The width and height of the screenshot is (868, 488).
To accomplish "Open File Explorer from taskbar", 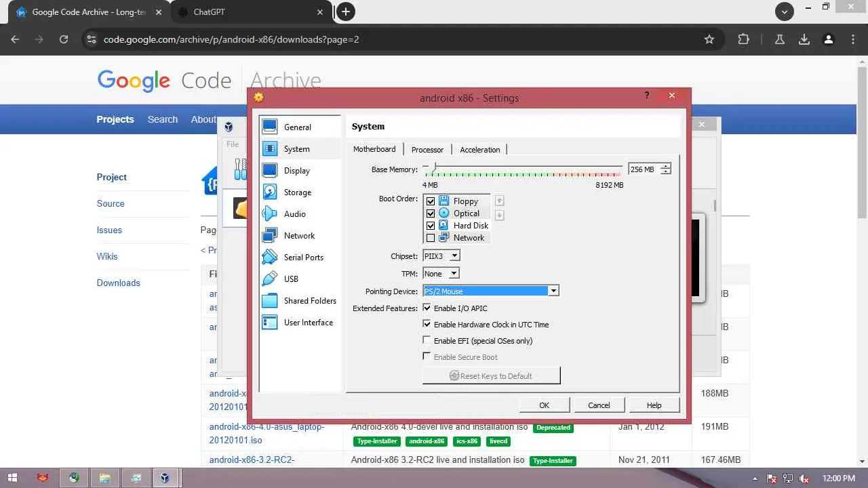I will tap(104, 478).
